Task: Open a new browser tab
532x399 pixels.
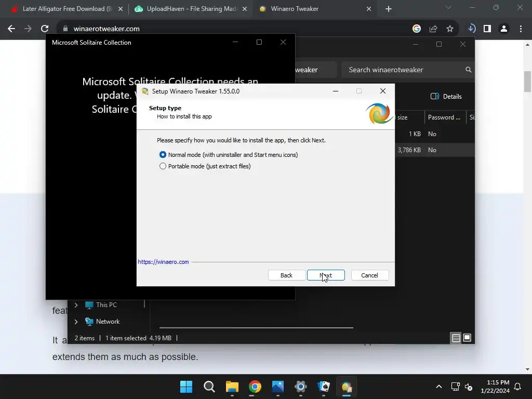Action: pyautogui.click(x=389, y=9)
